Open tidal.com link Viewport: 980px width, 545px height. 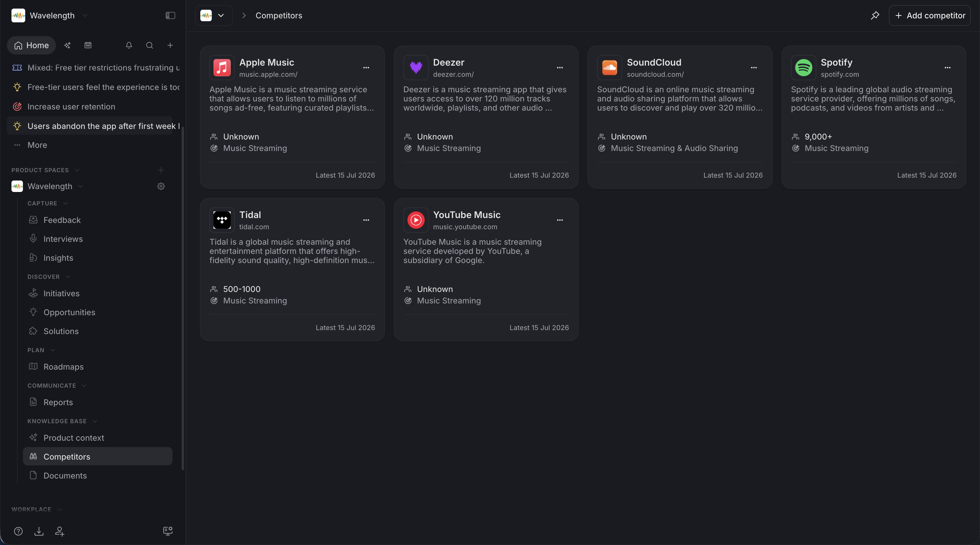(x=254, y=227)
